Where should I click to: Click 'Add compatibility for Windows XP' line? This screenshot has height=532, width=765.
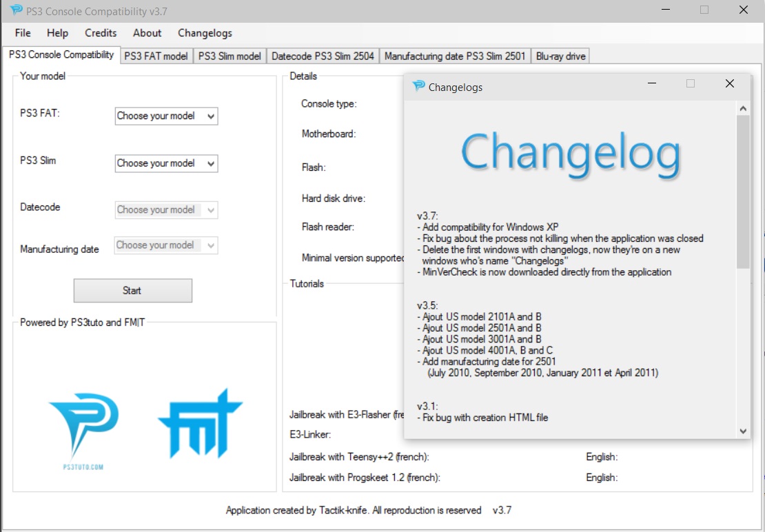[x=488, y=227]
